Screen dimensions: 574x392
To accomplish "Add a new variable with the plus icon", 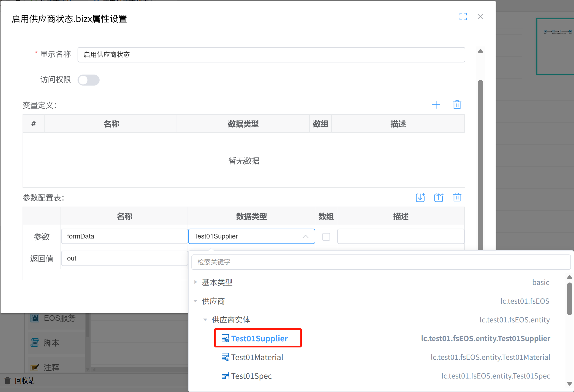I will coord(436,105).
